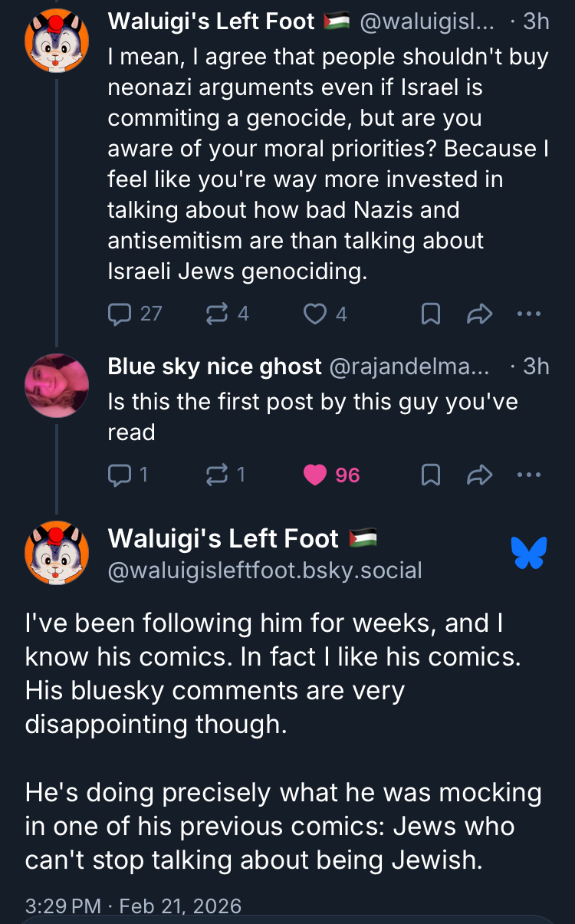Click the 3:29 PM Feb 21, 2026 timestamp
The width and height of the screenshot is (575, 924).
(x=133, y=906)
